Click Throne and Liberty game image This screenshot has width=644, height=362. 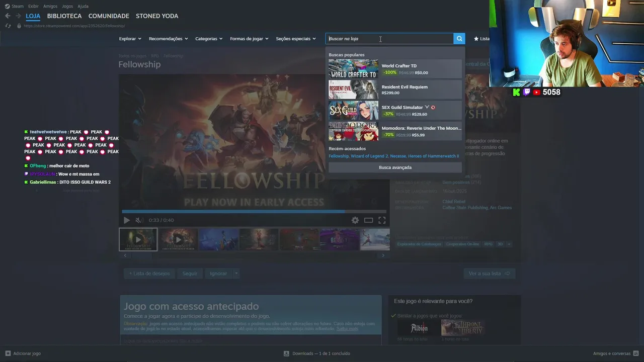pyautogui.click(x=462, y=328)
